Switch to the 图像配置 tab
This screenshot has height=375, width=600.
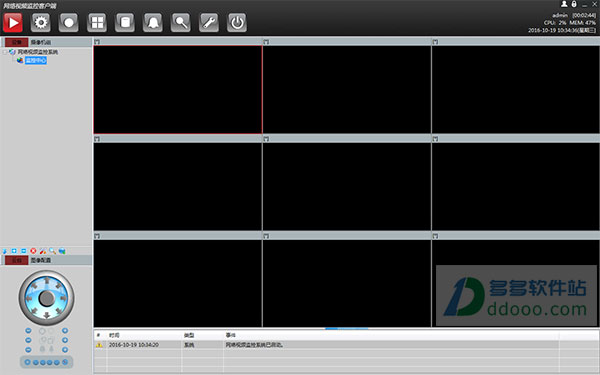tap(41, 260)
